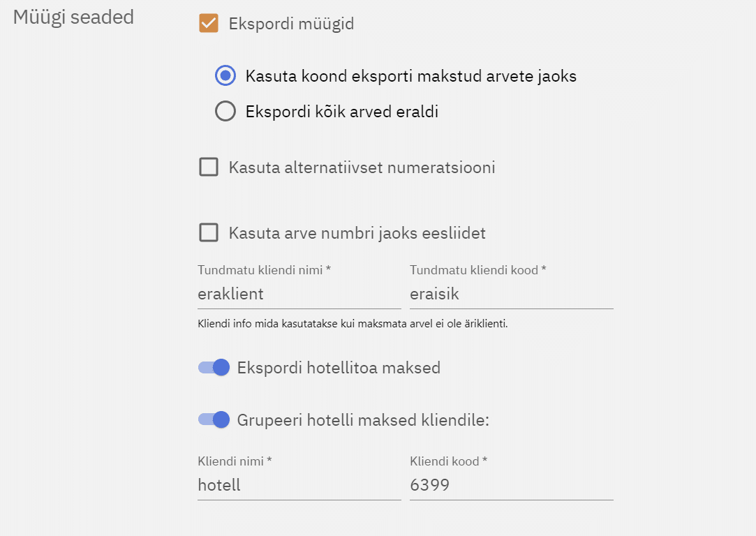Image resolution: width=756 pixels, height=536 pixels.
Task: Click the Tundmatu kliendi kood field with 'eraisik'
Action: click(x=511, y=294)
